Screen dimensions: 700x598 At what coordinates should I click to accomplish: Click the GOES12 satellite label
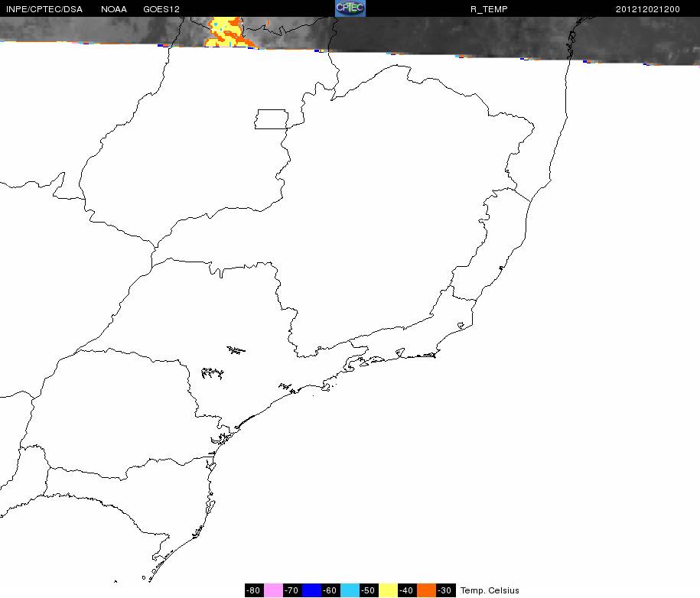pyautogui.click(x=161, y=9)
